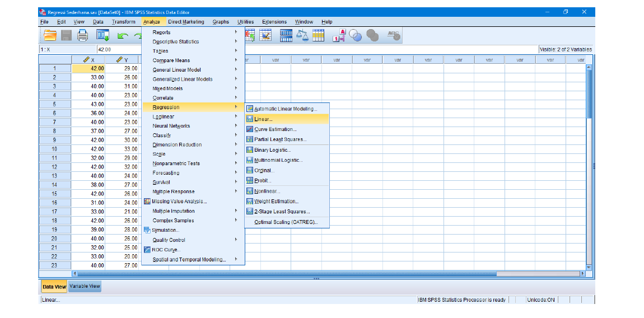This screenshot has height=318, width=644.
Task: Click the Weight Cases scales icon
Action: [x=302, y=36]
